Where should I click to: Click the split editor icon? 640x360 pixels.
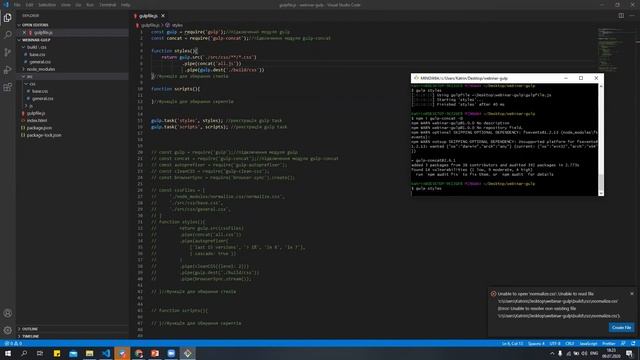point(621,16)
